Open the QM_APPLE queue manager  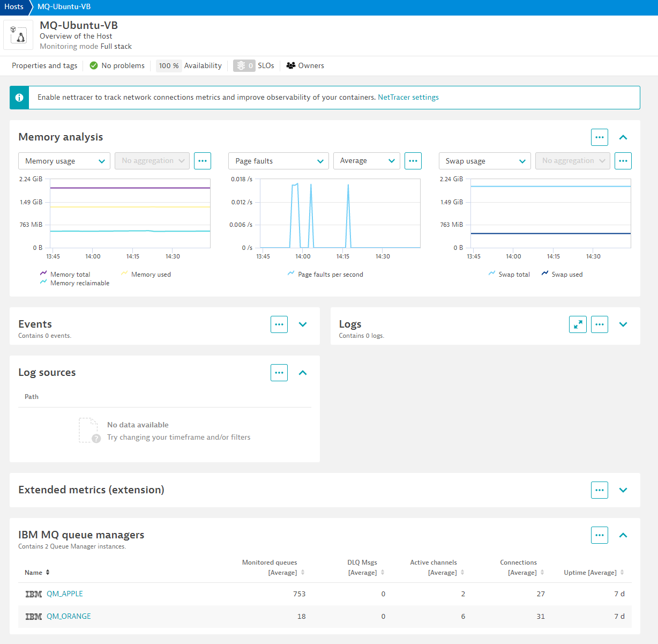[x=64, y=594]
